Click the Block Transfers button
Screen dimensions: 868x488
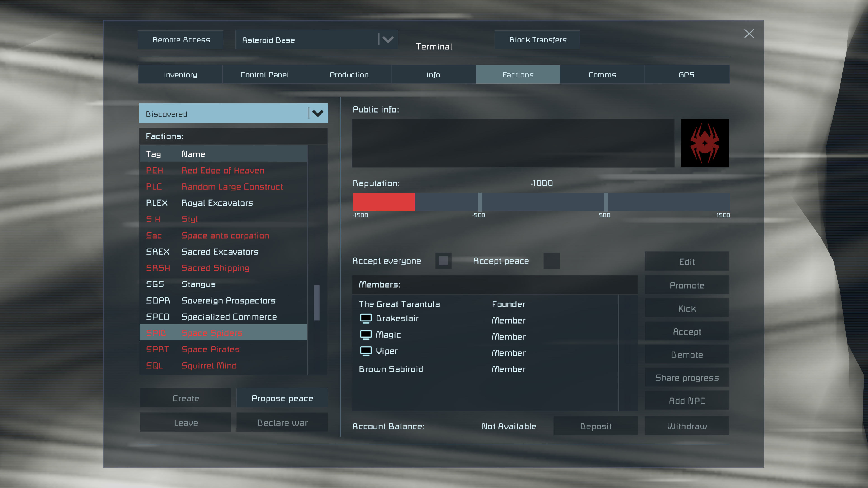click(x=538, y=40)
